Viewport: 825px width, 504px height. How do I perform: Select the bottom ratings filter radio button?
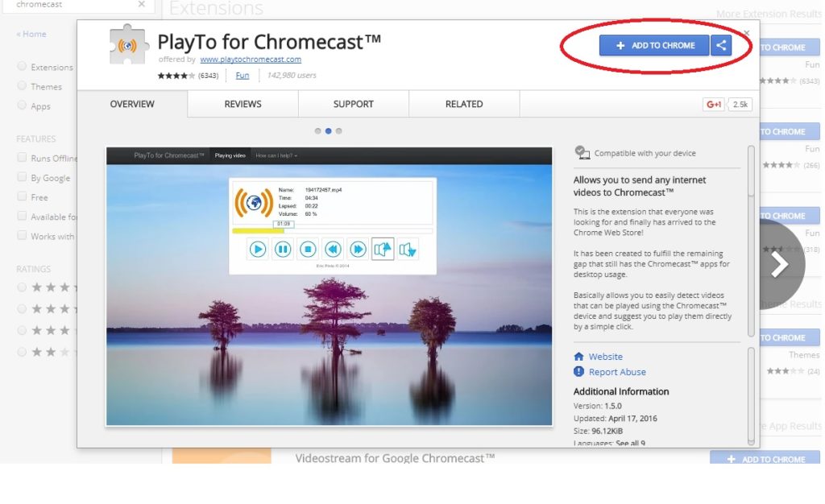[22, 352]
